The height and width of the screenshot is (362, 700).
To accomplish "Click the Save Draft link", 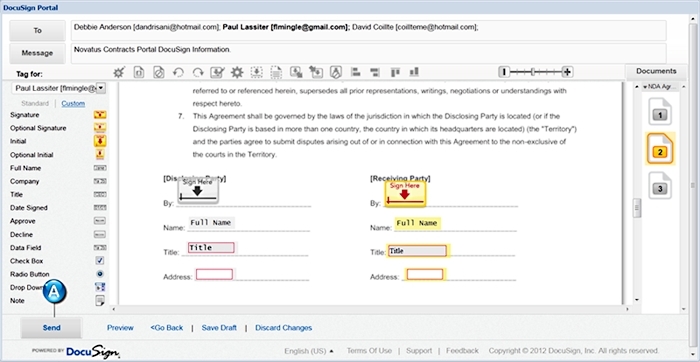I will [219, 328].
